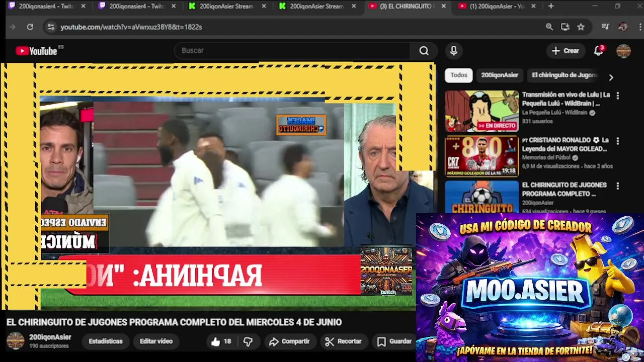Click the YouTube logo to go home
This screenshot has width=644, height=362.
coord(36,51)
